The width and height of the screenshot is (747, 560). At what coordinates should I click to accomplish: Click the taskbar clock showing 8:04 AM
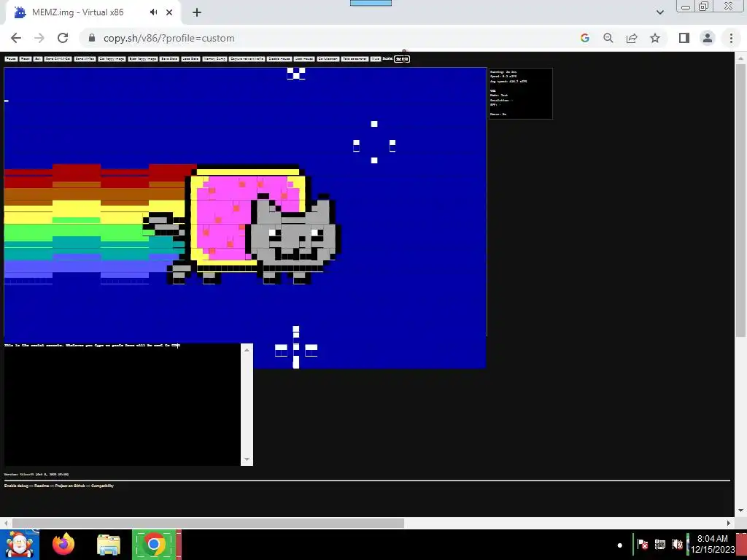point(713,544)
